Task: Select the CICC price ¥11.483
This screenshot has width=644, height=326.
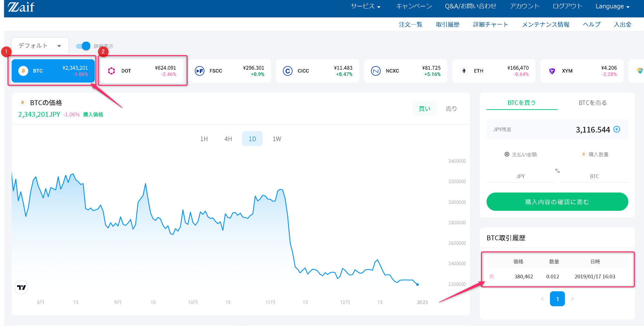Action: click(343, 68)
